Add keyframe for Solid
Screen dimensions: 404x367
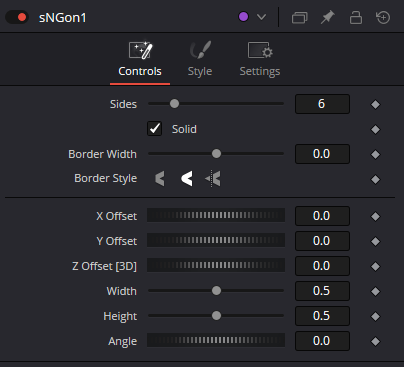point(375,129)
